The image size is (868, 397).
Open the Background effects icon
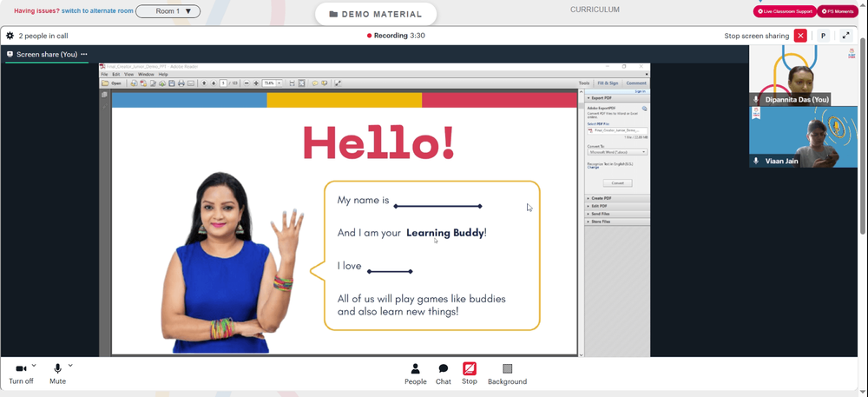pos(507,368)
